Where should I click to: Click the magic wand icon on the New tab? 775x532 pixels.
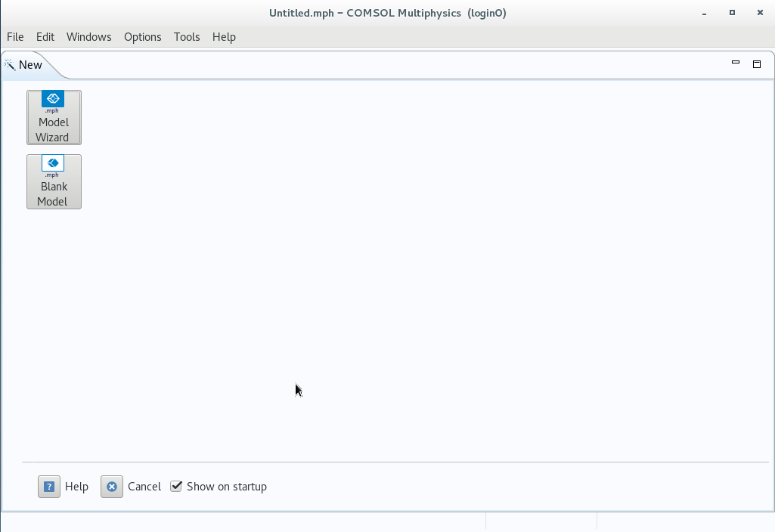tap(8, 64)
